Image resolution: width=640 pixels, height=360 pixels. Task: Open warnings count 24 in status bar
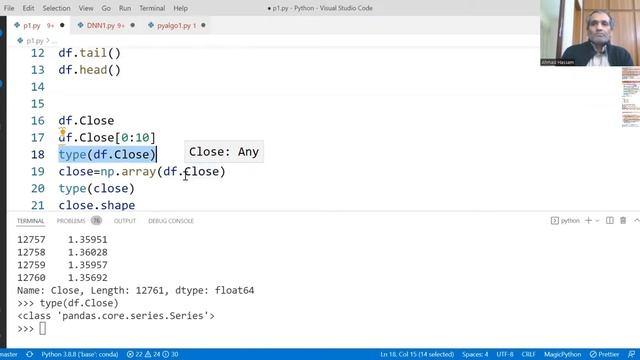pos(153,354)
